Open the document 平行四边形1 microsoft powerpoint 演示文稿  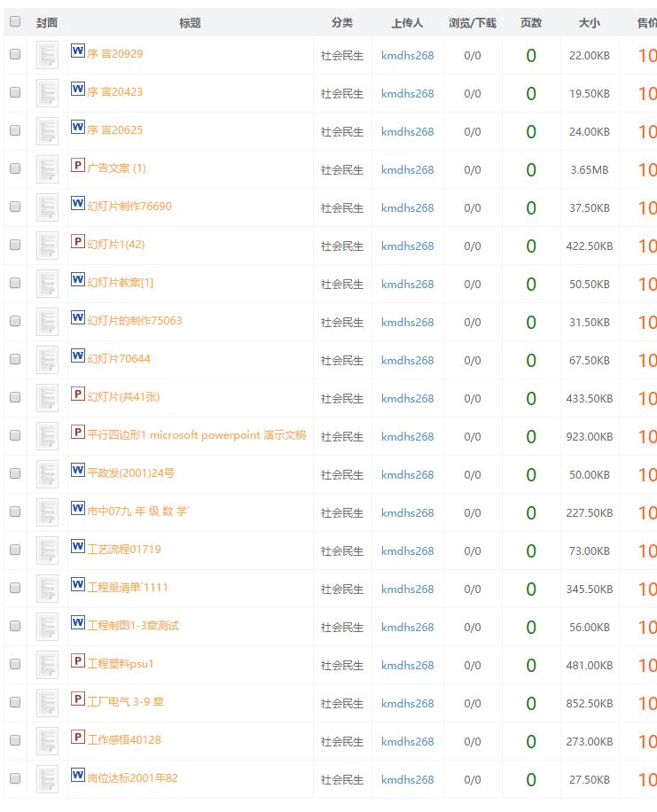pyautogui.click(x=196, y=435)
